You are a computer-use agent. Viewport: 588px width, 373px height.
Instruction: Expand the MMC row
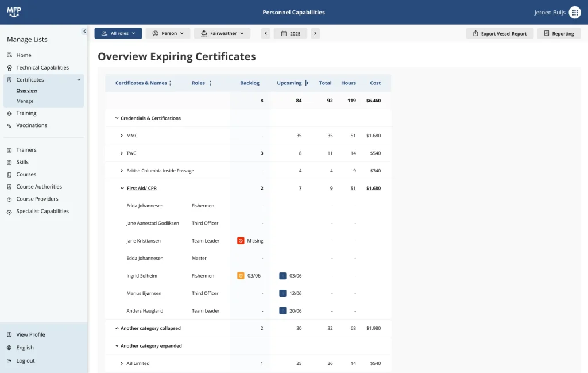pyautogui.click(x=122, y=136)
